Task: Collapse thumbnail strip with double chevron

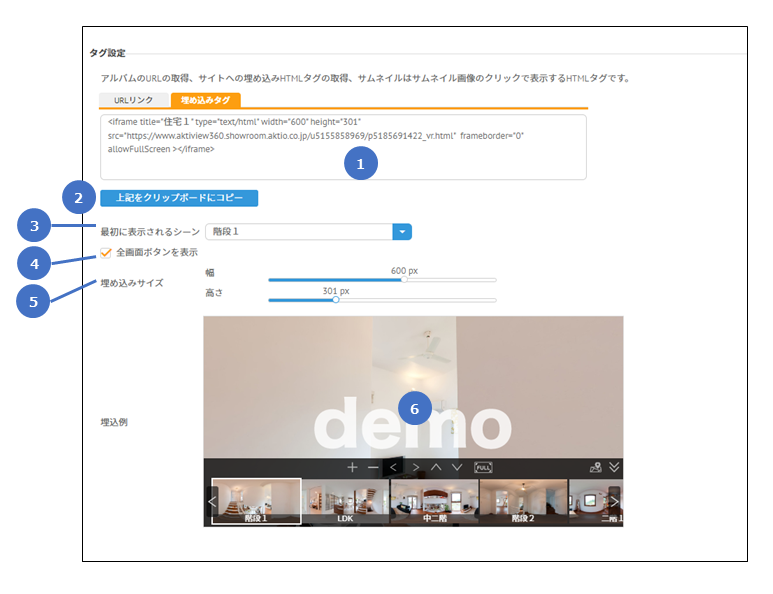Action: pos(614,467)
